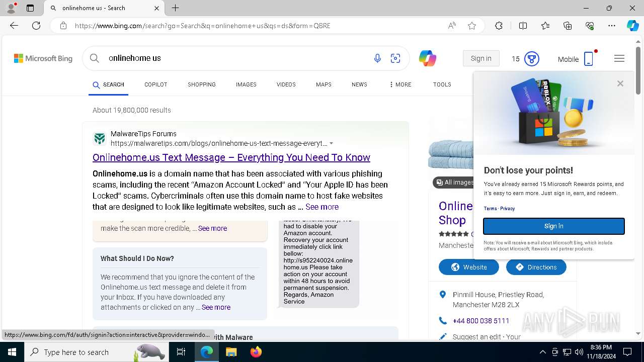Switch to the MAPS tab
This screenshot has width=644, height=362.
[324, 84]
